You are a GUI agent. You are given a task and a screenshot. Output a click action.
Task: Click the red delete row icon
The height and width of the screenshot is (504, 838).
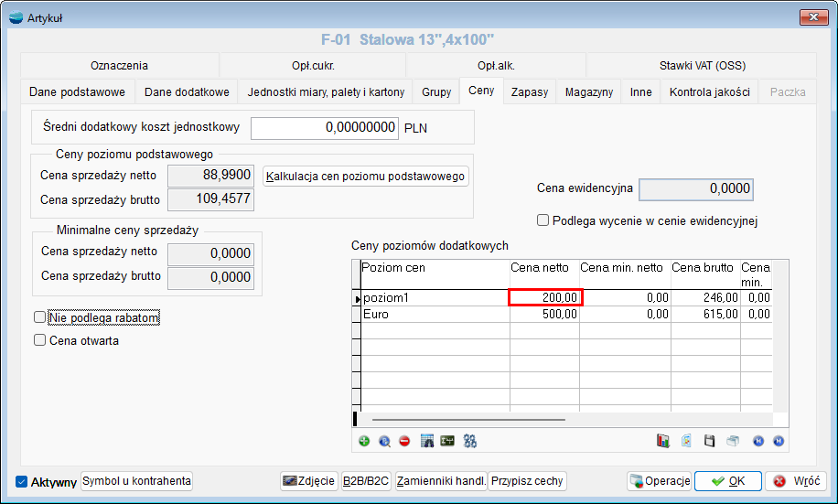point(404,441)
